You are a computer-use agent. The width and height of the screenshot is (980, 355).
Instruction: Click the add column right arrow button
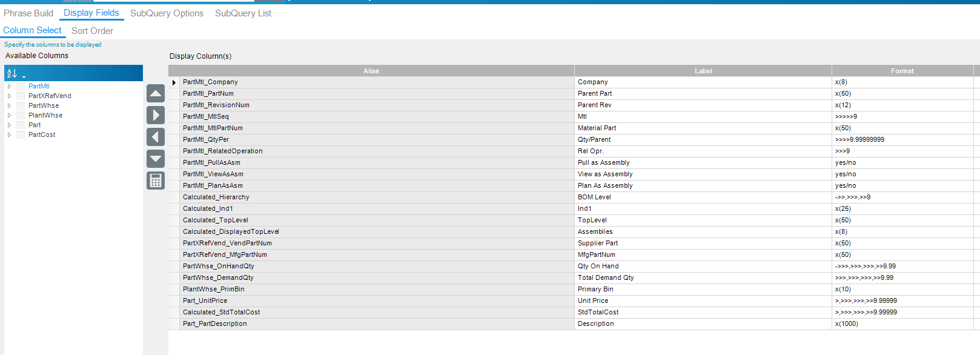tap(156, 115)
